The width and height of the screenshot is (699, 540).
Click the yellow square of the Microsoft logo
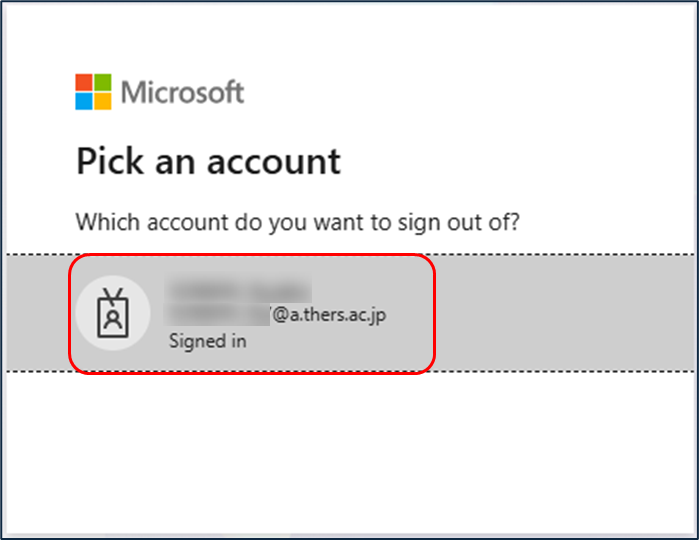coord(103,101)
